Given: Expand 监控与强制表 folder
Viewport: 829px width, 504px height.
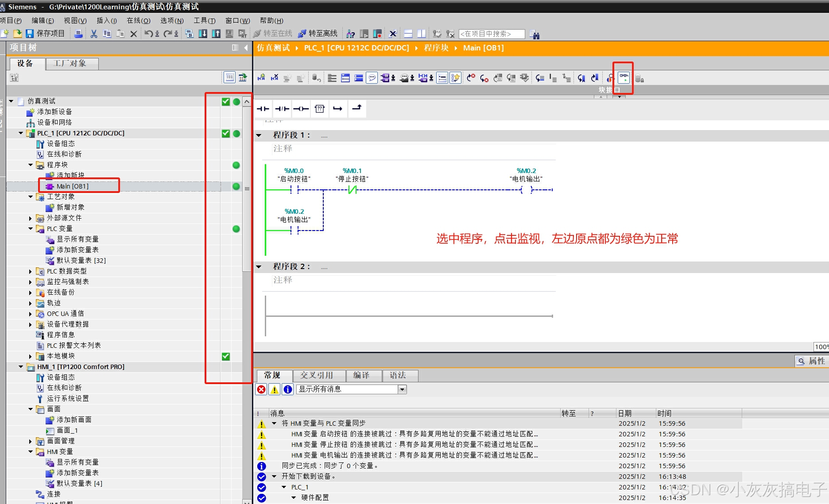Looking at the screenshot, I should click(31, 282).
